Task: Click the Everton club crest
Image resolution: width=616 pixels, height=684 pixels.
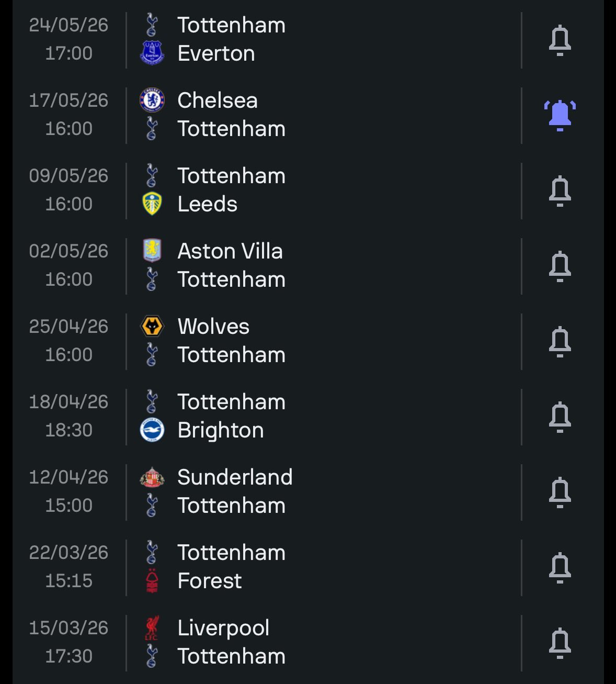Action: [152, 53]
